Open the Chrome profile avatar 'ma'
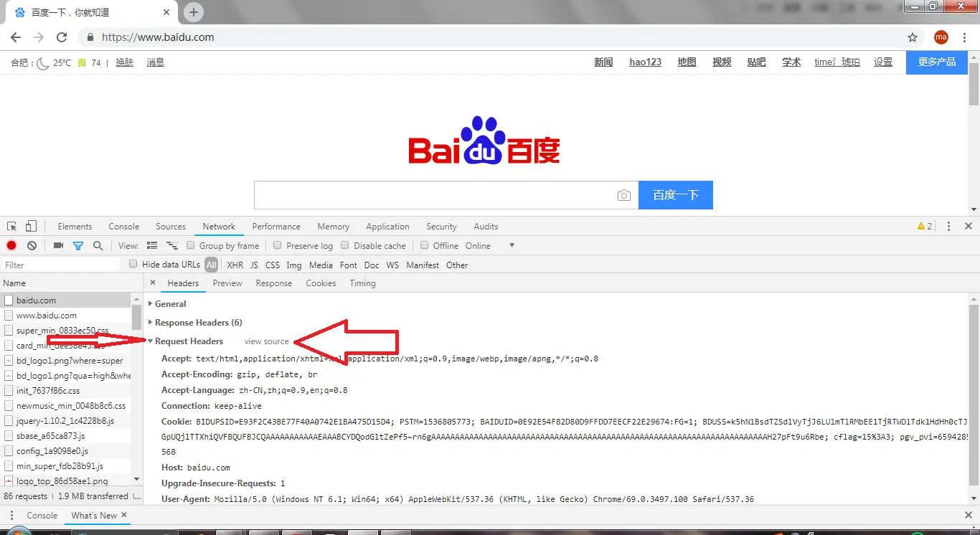The image size is (980, 535). [941, 37]
